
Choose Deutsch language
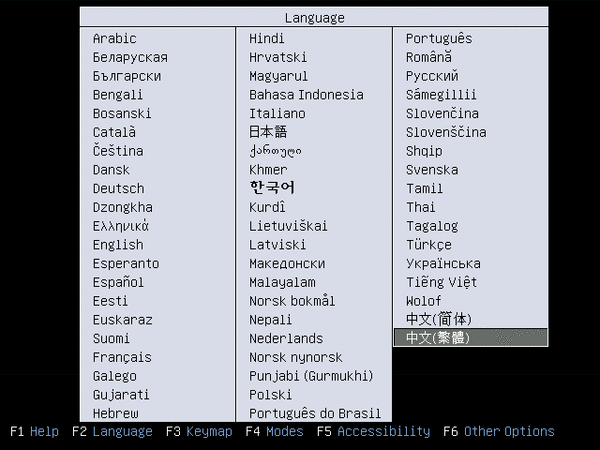pos(119,188)
